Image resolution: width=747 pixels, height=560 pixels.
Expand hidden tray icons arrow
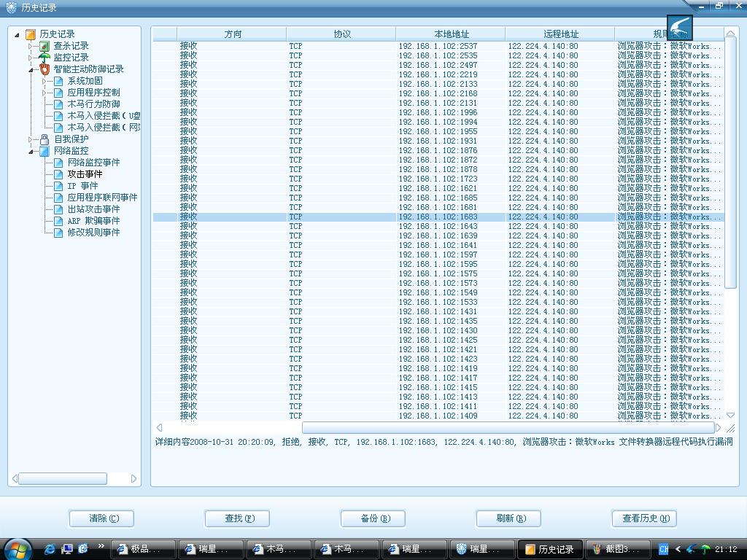[678, 549]
